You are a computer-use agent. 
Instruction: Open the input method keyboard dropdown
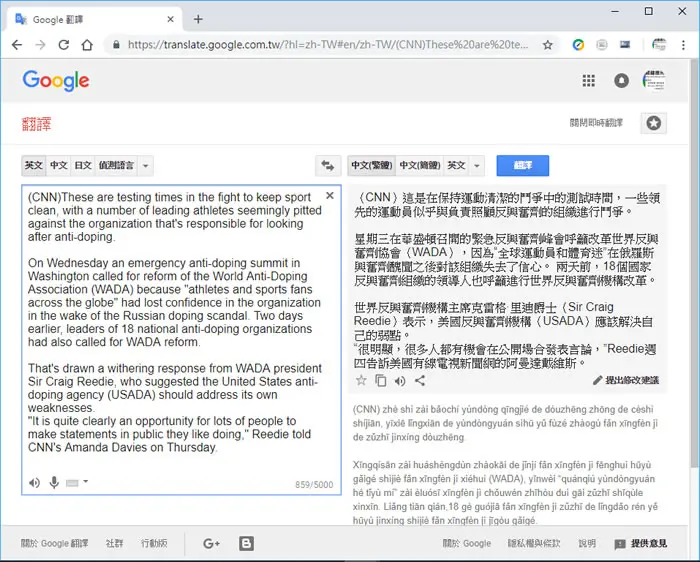77,483
